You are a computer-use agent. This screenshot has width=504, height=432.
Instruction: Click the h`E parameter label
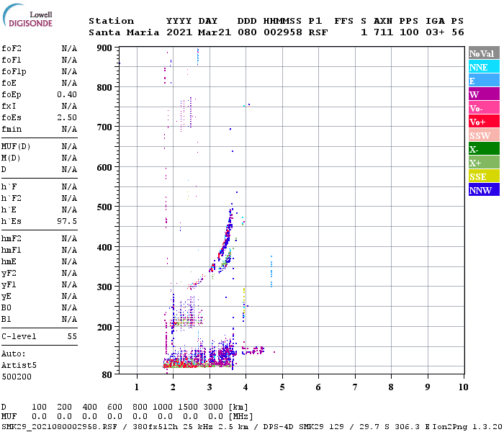pos(9,210)
